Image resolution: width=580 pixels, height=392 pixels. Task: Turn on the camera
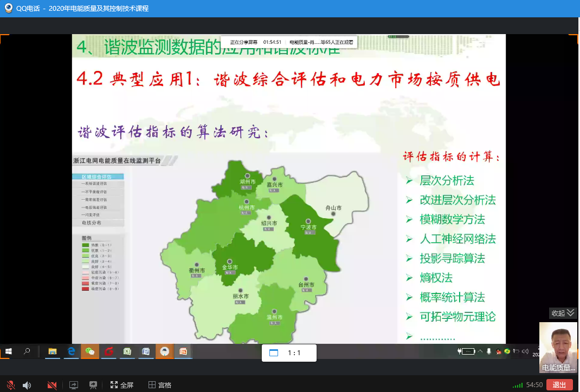52,385
